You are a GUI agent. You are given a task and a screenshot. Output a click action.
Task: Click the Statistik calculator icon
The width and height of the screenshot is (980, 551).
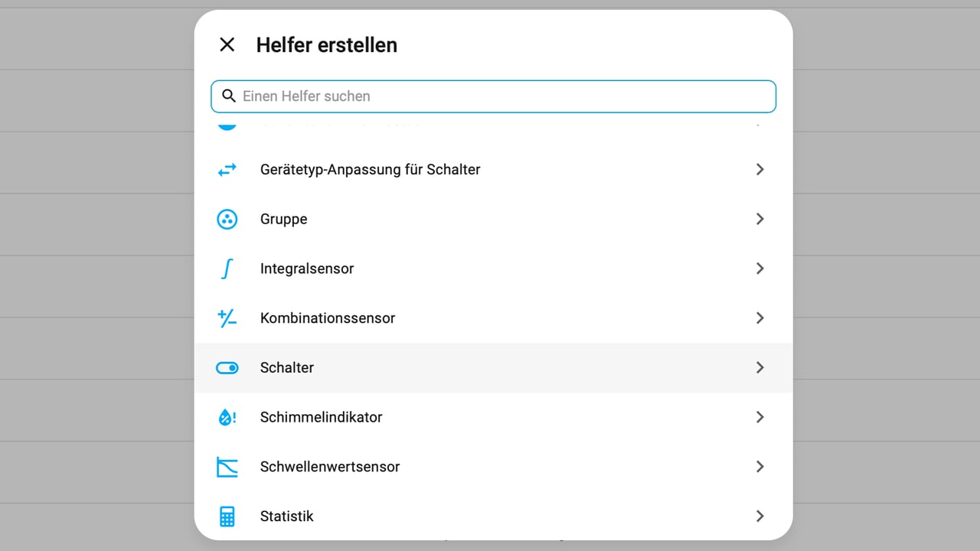[227, 517]
